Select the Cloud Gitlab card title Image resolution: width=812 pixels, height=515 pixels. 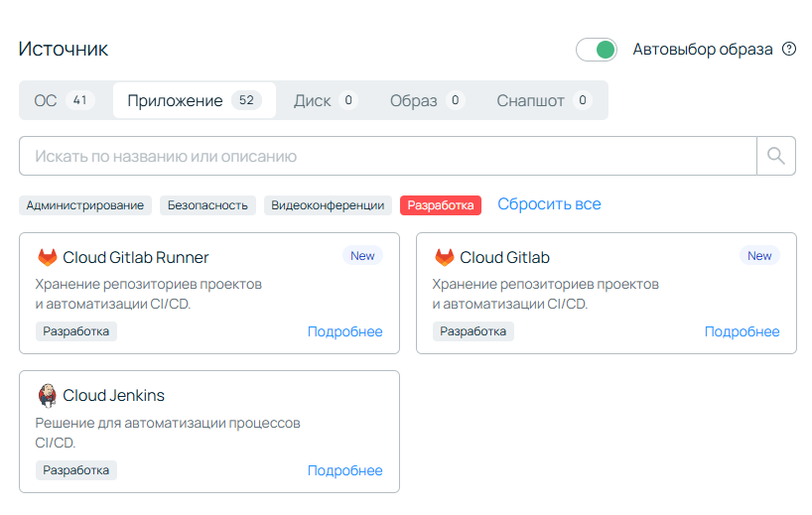click(505, 257)
